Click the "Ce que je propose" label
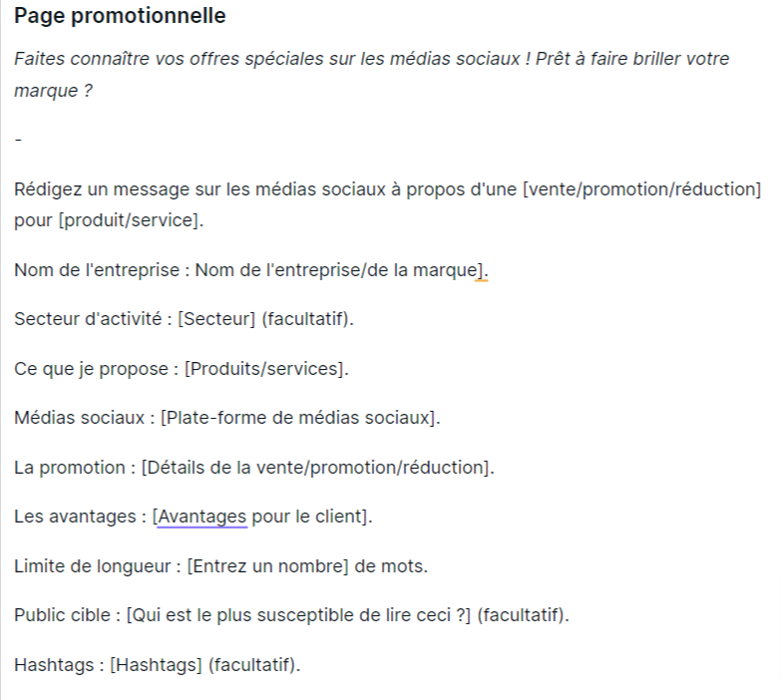Image resolution: width=781 pixels, height=700 pixels. tap(92, 369)
